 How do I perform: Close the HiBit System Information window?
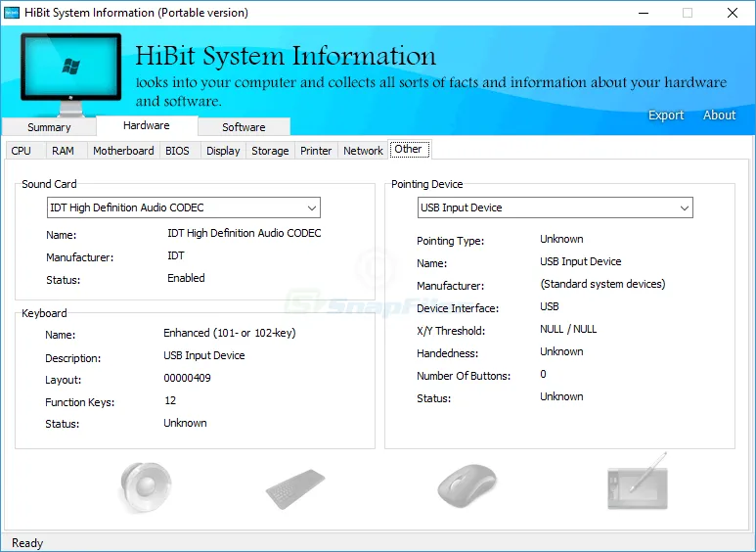733,13
